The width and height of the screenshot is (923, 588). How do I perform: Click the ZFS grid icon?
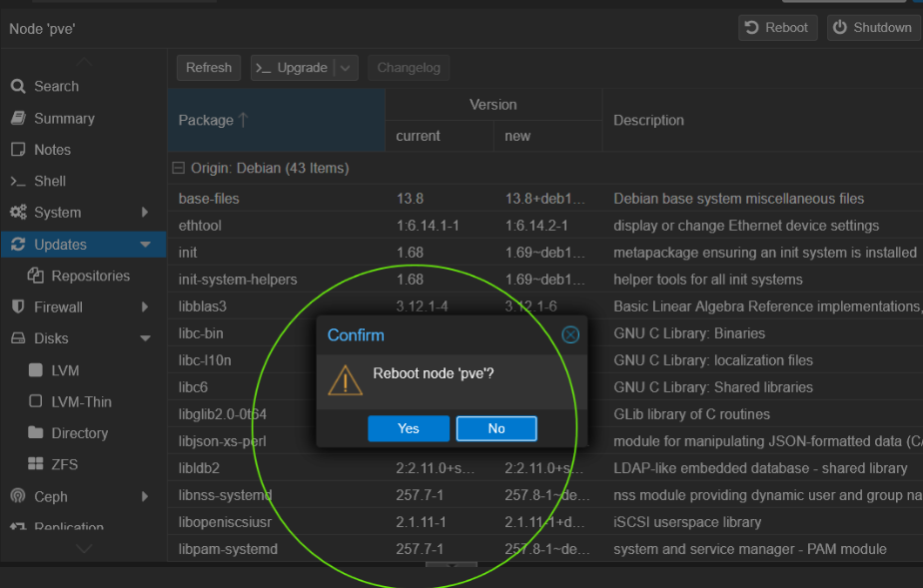(x=35, y=464)
